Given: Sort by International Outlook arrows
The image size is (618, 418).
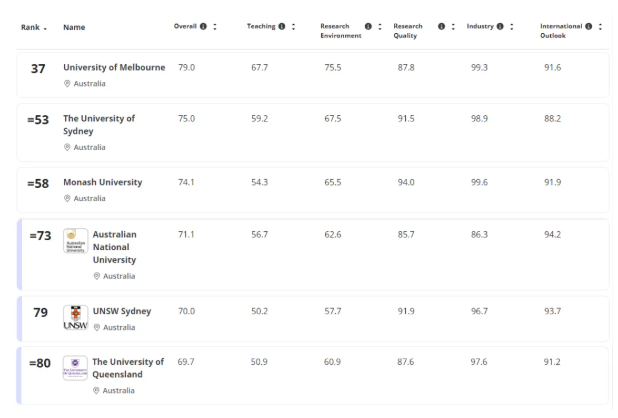Looking at the screenshot, I should tap(600, 26).
